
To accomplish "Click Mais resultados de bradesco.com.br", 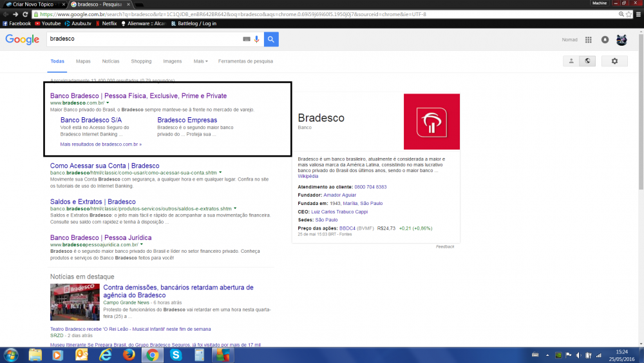I will [x=101, y=144].
